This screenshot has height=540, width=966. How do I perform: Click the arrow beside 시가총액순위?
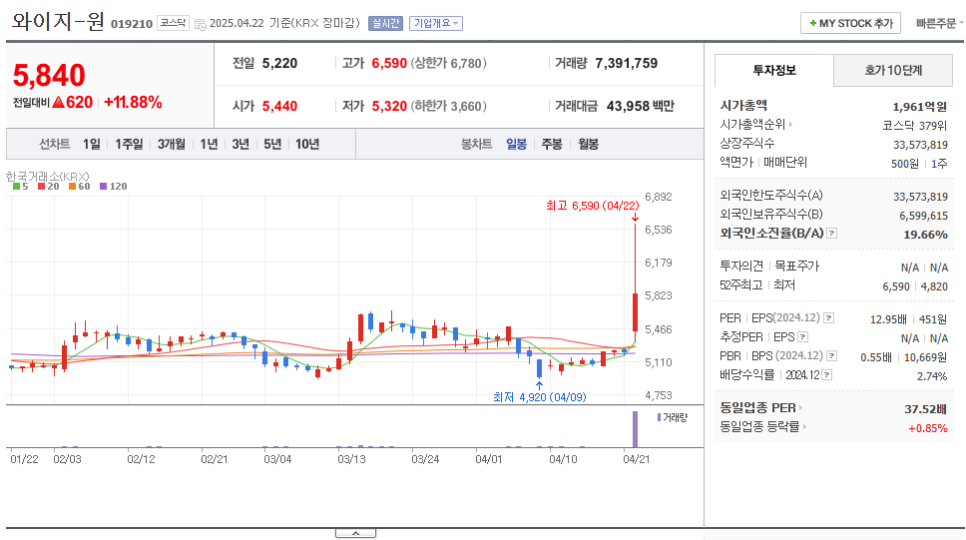[790, 124]
